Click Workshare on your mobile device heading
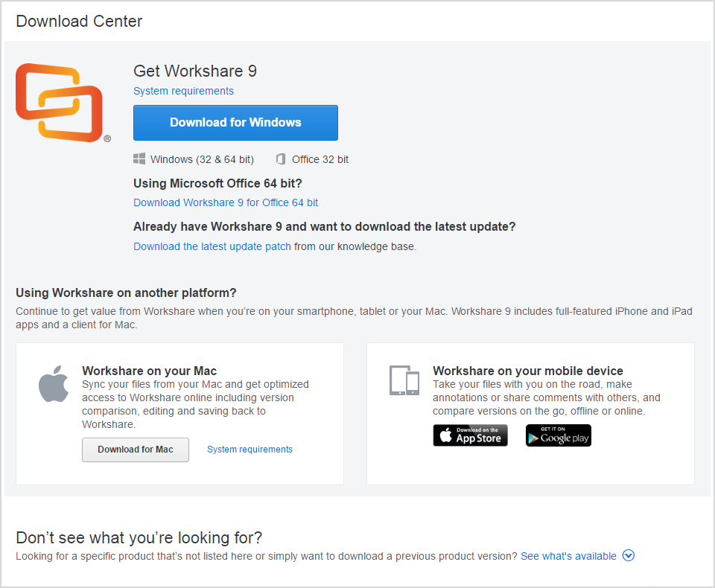The height and width of the screenshot is (588, 715). point(527,371)
